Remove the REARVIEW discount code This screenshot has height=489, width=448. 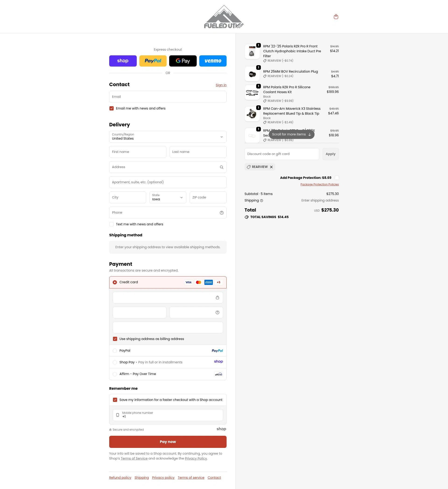pyautogui.click(x=271, y=167)
